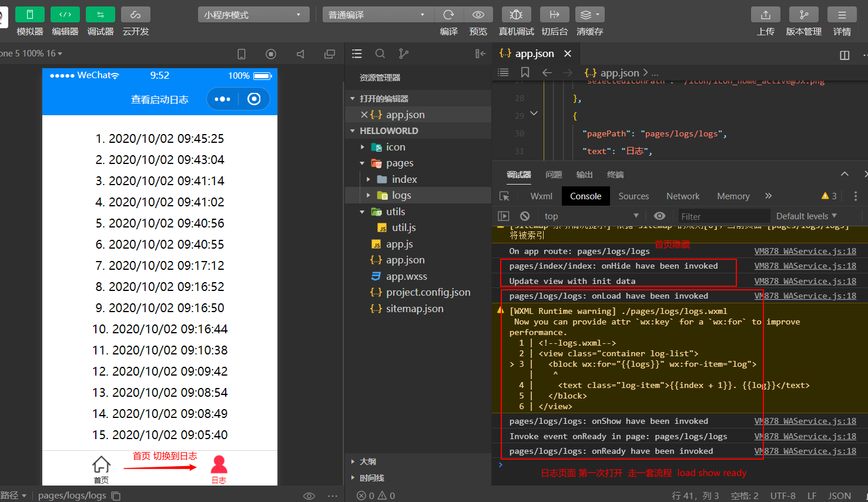Toggle the simulator mute speaker icon
The height and width of the screenshot is (502, 868).
300,54
